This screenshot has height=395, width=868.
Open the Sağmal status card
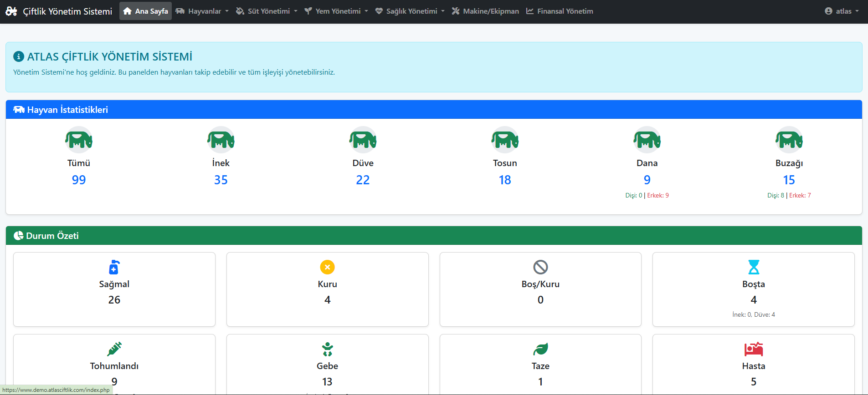coord(114,289)
